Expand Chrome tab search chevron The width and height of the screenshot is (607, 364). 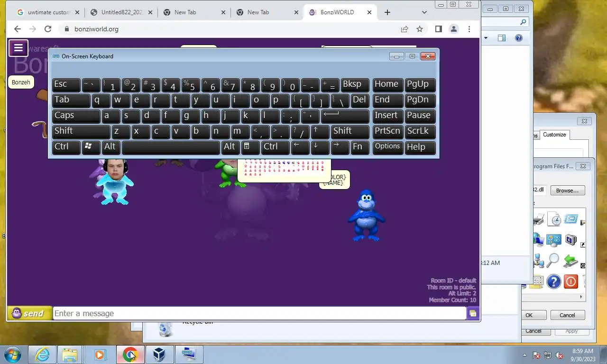[x=424, y=12]
